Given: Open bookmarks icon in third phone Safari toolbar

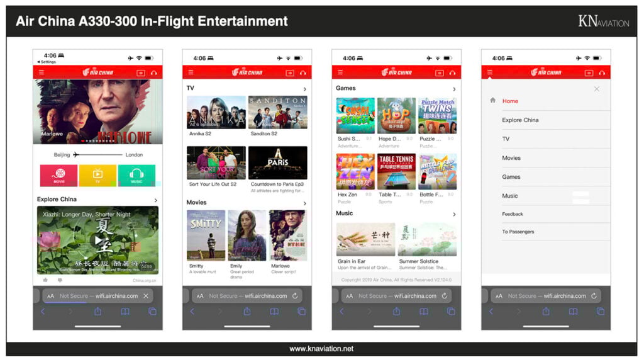Looking at the screenshot, I should [x=424, y=312].
